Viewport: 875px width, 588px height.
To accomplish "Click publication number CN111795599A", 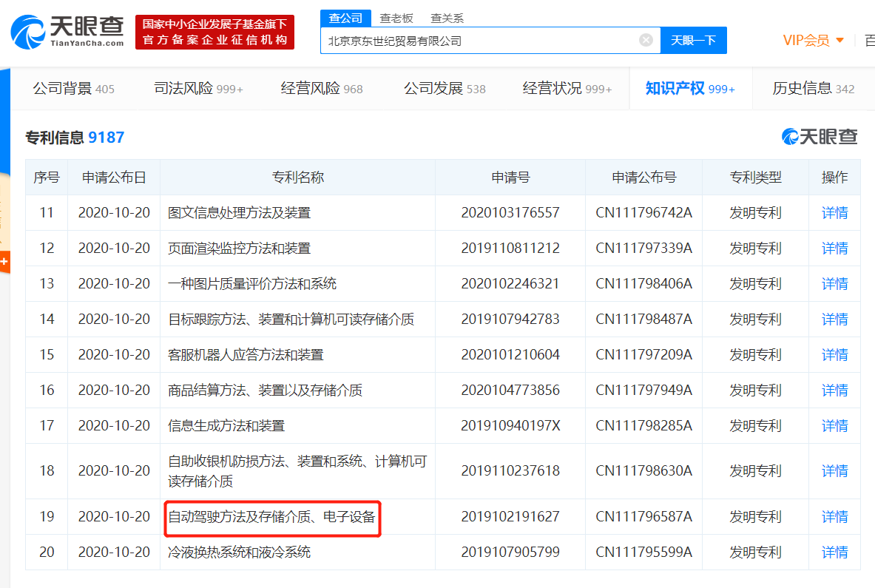I will point(644,552).
